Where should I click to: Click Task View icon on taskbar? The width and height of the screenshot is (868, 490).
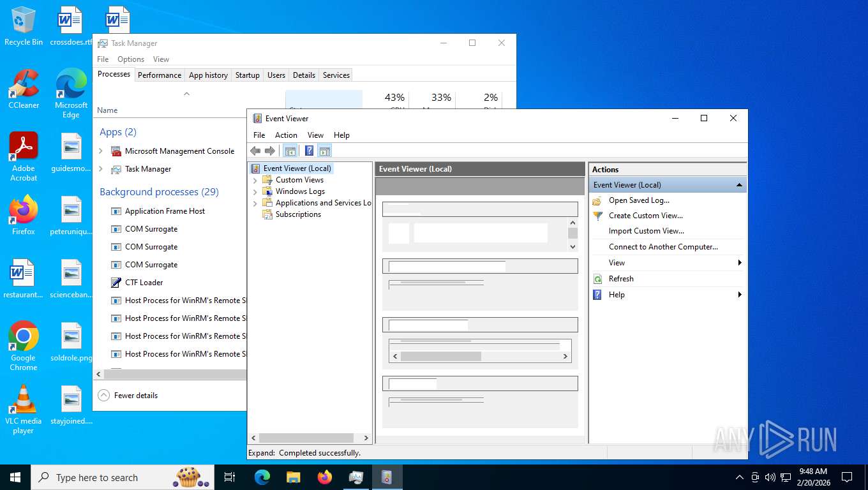(230, 477)
